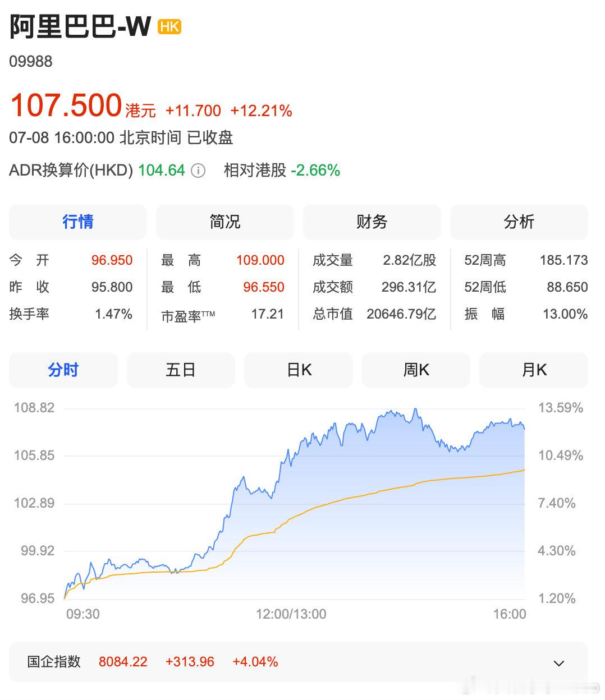Click the 52周高 value 185.173
Image resolution: width=605 pixels, height=700 pixels.
(564, 260)
